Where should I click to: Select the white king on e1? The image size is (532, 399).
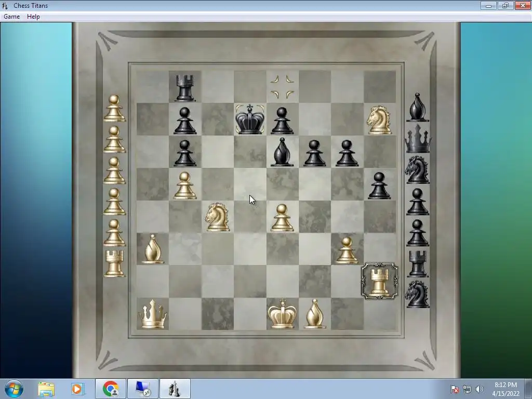pos(282,314)
